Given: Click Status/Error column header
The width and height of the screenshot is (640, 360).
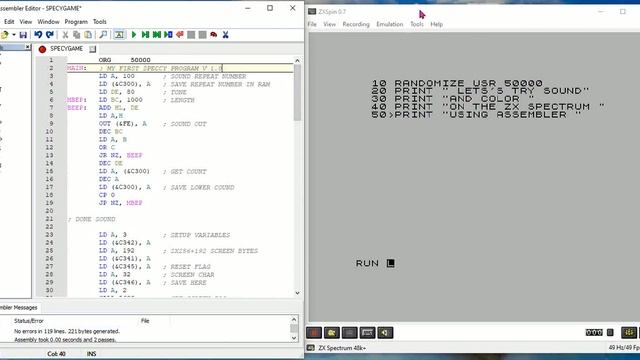Looking at the screenshot, I should [x=29, y=321].
